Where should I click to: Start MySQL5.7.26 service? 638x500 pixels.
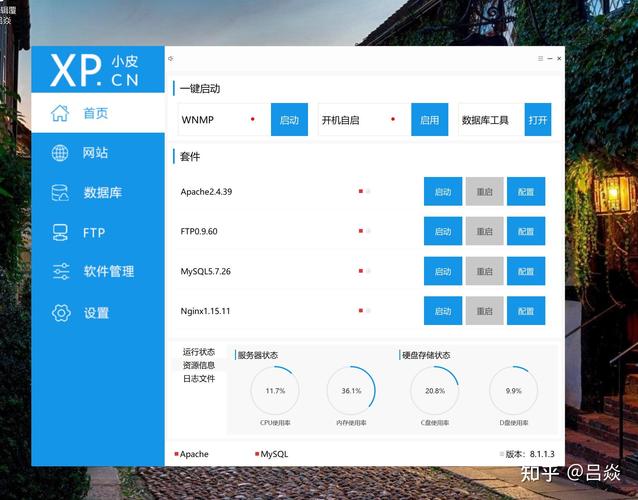(x=443, y=271)
